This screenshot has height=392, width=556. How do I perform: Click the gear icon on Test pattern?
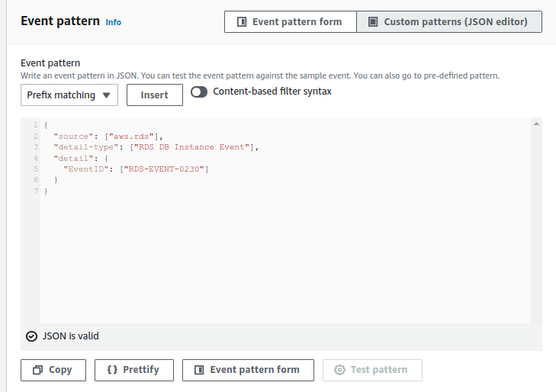pyautogui.click(x=339, y=370)
